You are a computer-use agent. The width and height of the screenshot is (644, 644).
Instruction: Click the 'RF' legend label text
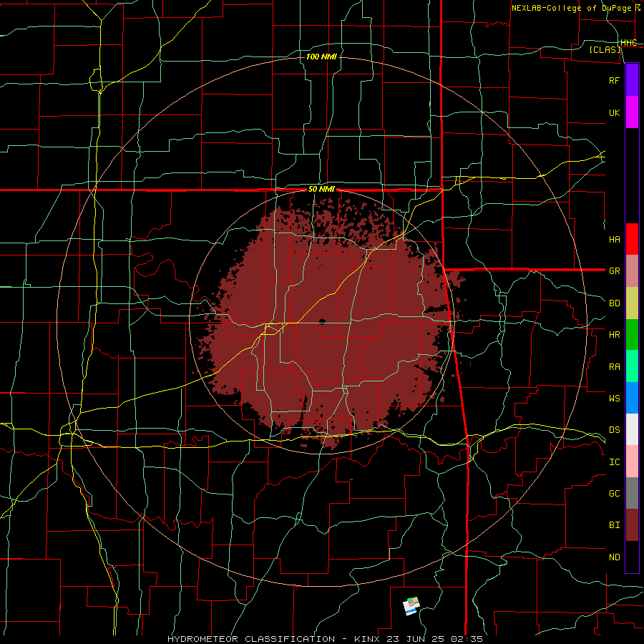pos(614,80)
